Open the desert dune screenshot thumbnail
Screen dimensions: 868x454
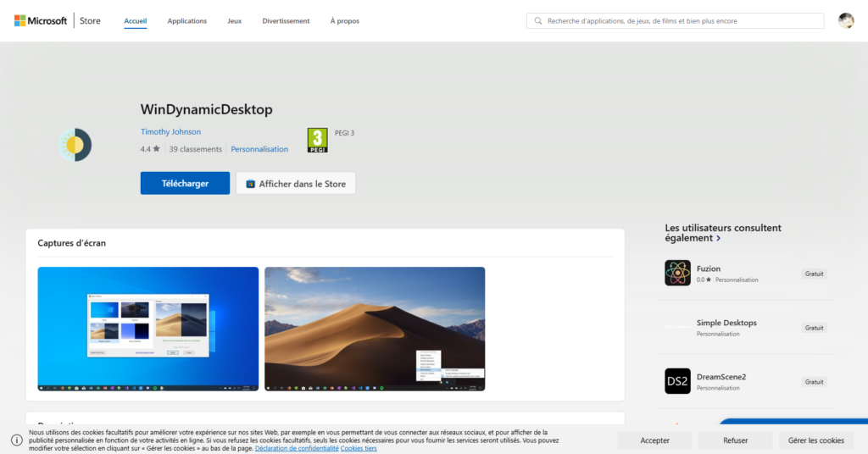(375, 329)
